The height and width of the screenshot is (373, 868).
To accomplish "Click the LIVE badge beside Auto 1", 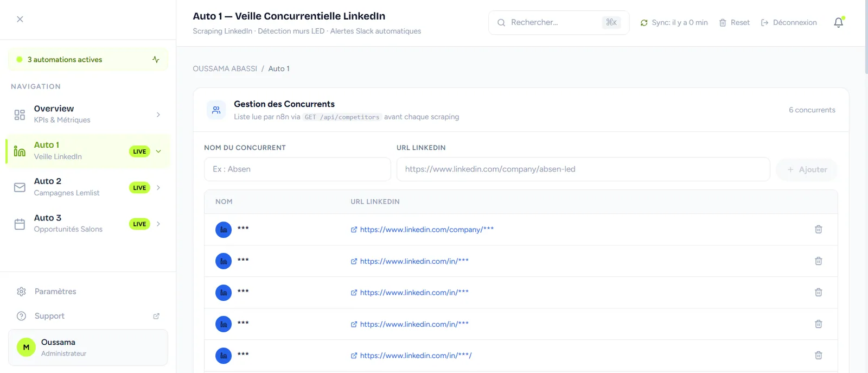I will pos(139,151).
